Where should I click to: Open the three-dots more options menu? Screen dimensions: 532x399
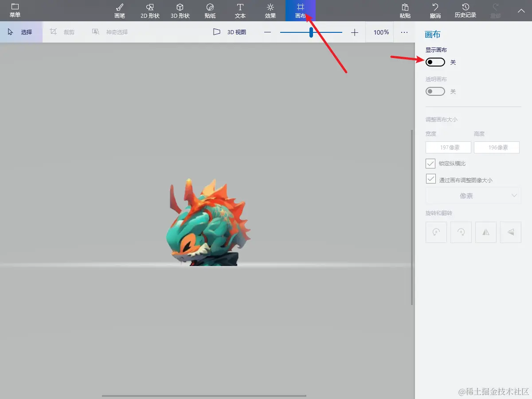tap(404, 32)
